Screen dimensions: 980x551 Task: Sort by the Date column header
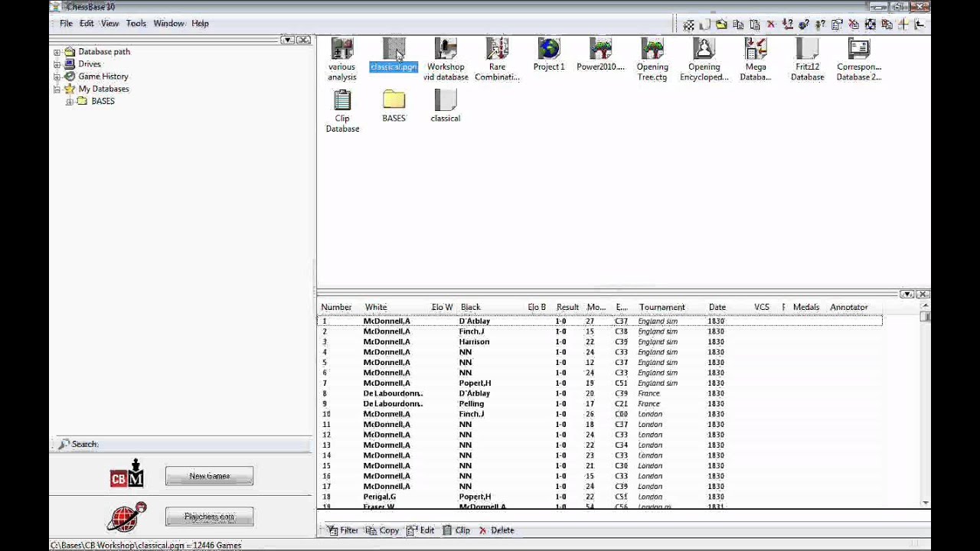point(717,307)
